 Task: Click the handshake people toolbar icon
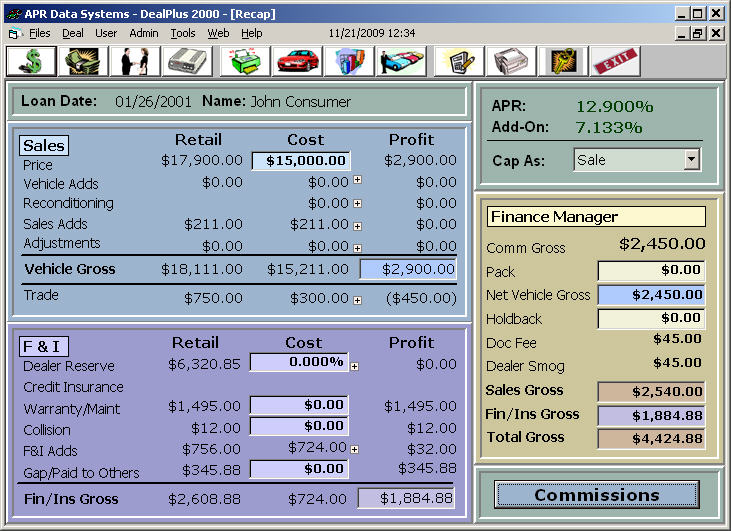pos(135,61)
